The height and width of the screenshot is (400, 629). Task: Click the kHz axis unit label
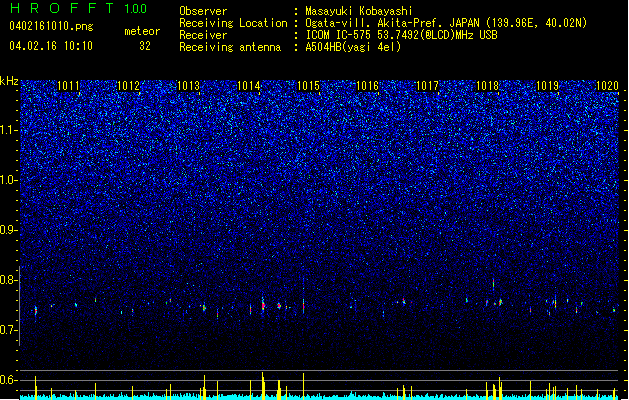point(9,81)
